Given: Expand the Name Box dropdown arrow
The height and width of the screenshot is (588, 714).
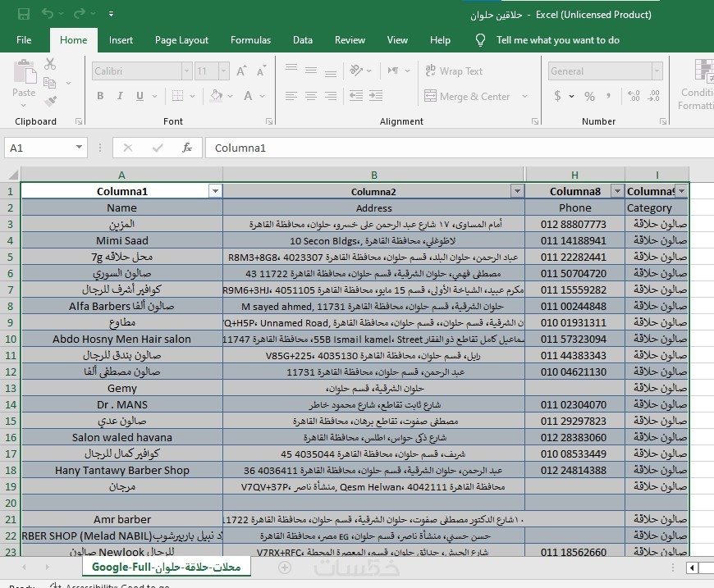Looking at the screenshot, I should click(x=79, y=147).
